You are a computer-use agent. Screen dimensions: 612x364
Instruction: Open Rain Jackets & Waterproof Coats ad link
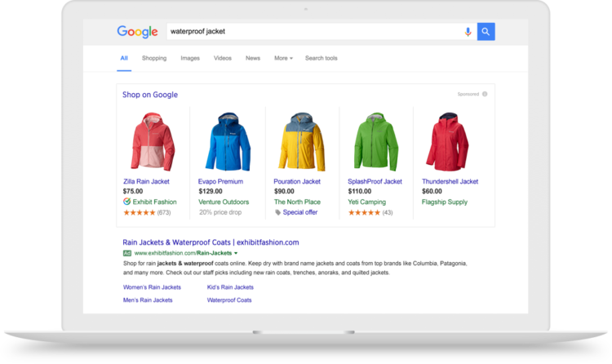tap(211, 242)
